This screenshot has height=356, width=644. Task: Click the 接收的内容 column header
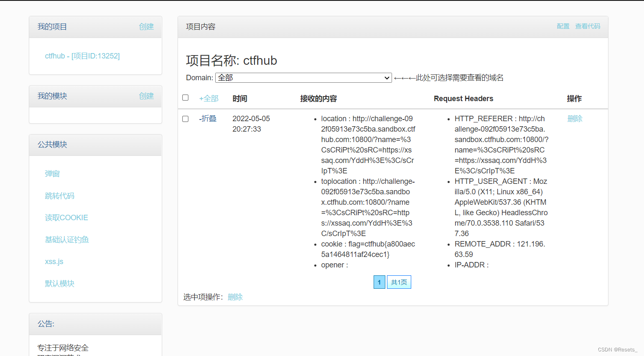[x=318, y=99]
